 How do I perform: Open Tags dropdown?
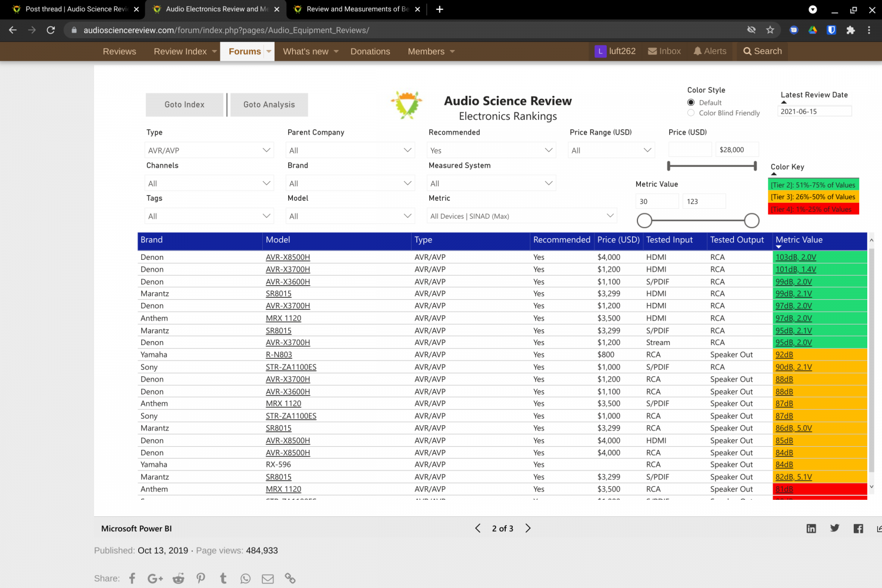209,216
